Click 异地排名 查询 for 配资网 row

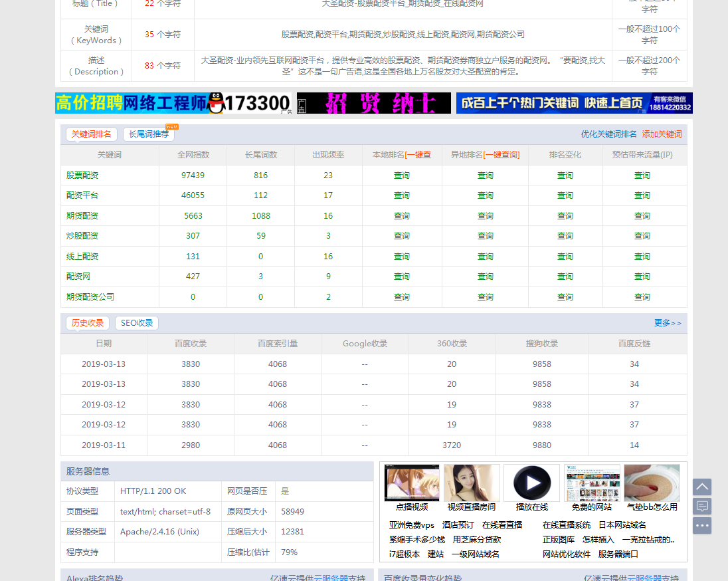point(485,276)
